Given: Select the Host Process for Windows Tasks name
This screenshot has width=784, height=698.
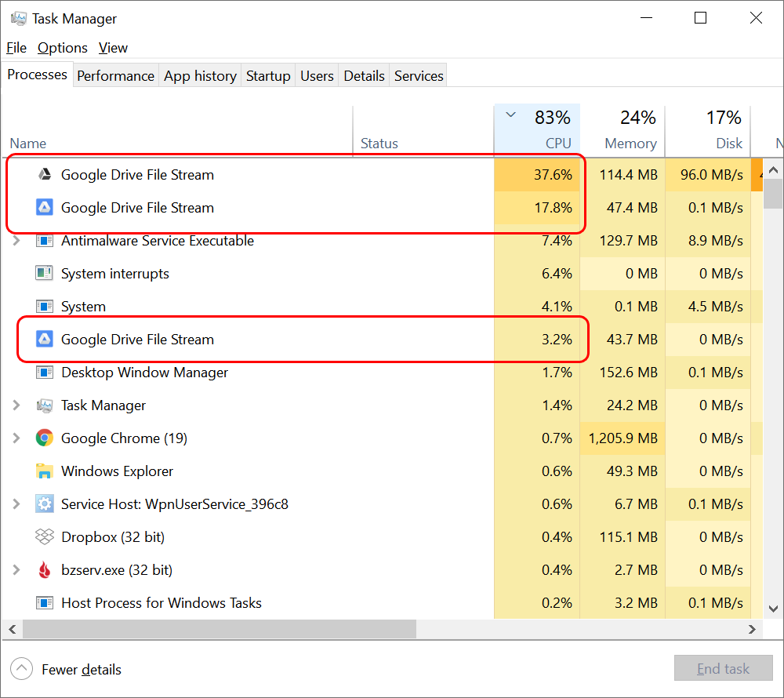Looking at the screenshot, I should click(162, 603).
